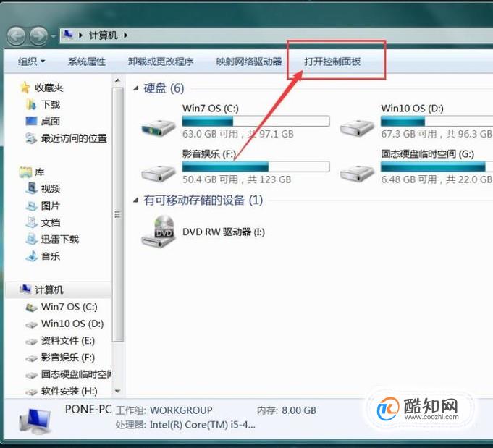This screenshot has width=493, height=448.
Task: Click the 有可移动存储的设备 (1) header
Action: pyautogui.click(x=203, y=200)
